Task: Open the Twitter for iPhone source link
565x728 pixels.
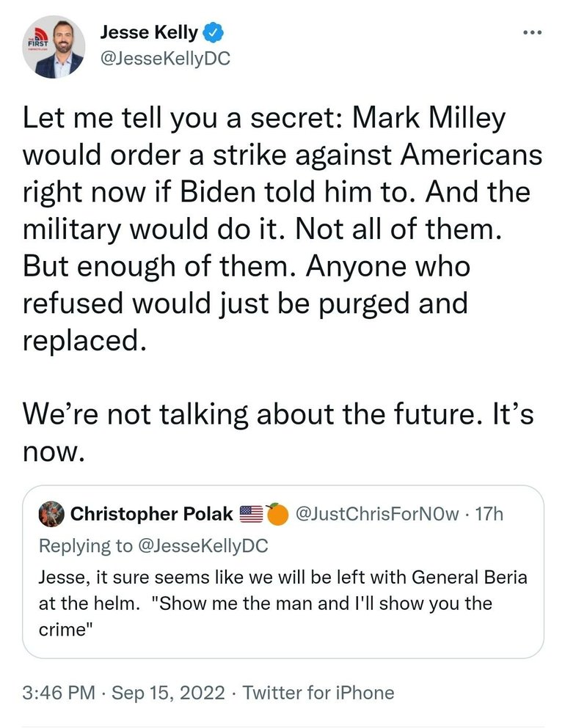Action: tap(318, 692)
